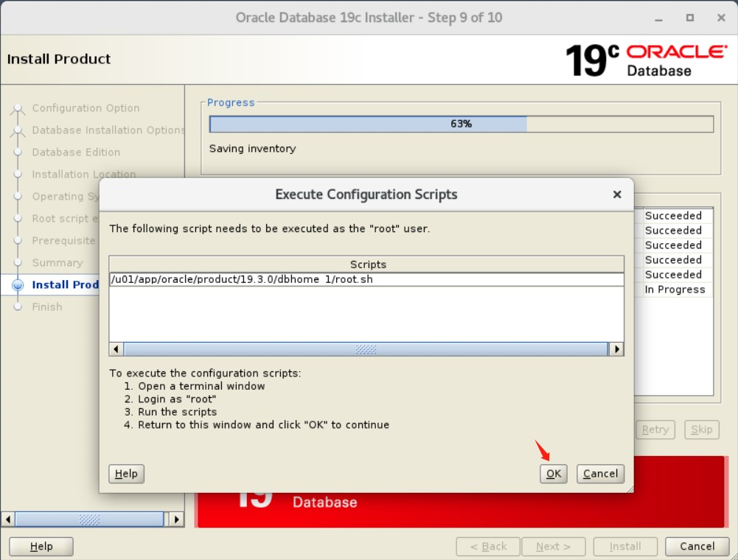Close the Oracle installer window
The image size is (738, 560).
click(721, 18)
